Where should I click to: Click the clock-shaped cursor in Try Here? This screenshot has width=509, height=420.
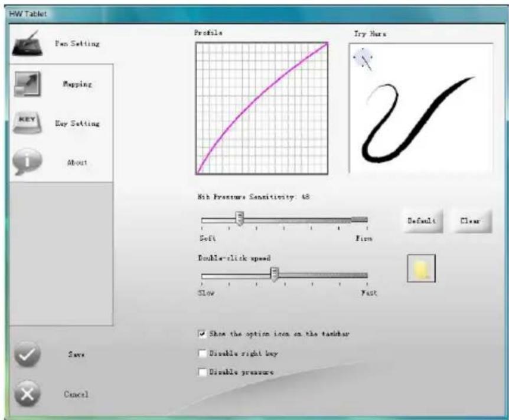(363, 59)
